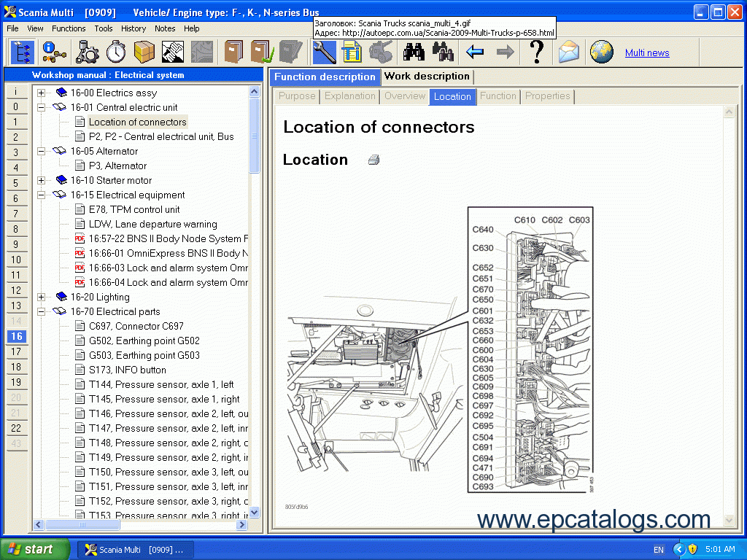
Task: Open help via the question mark icon
Action: point(536,52)
